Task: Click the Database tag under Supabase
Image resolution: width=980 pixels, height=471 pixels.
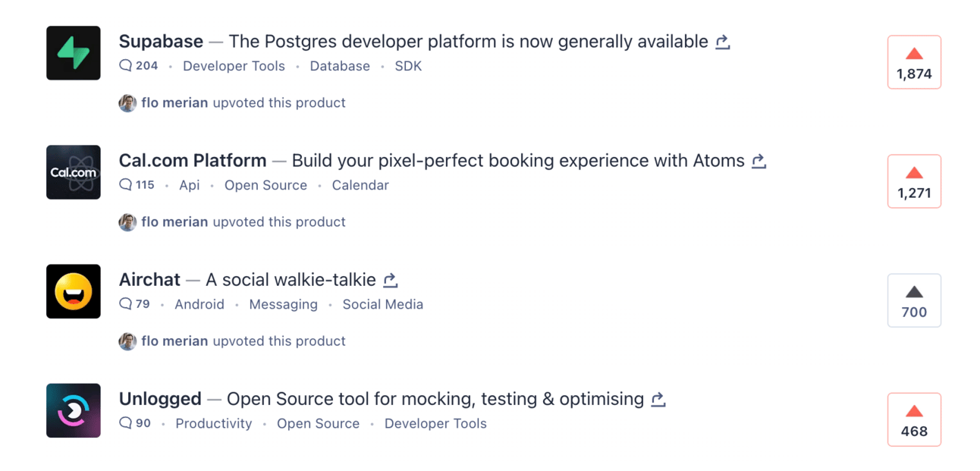Action: [340, 66]
